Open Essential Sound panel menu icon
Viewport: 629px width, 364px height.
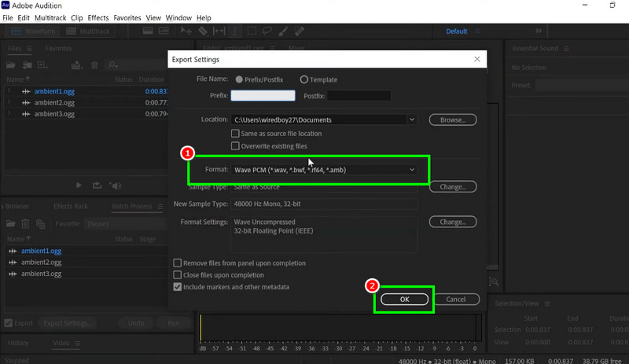pyautogui.click(x=566, y=49)
